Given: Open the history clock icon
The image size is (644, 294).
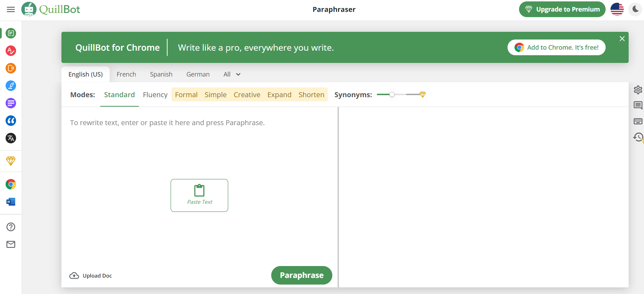Looking at the screenshot, I should (638, 137).
